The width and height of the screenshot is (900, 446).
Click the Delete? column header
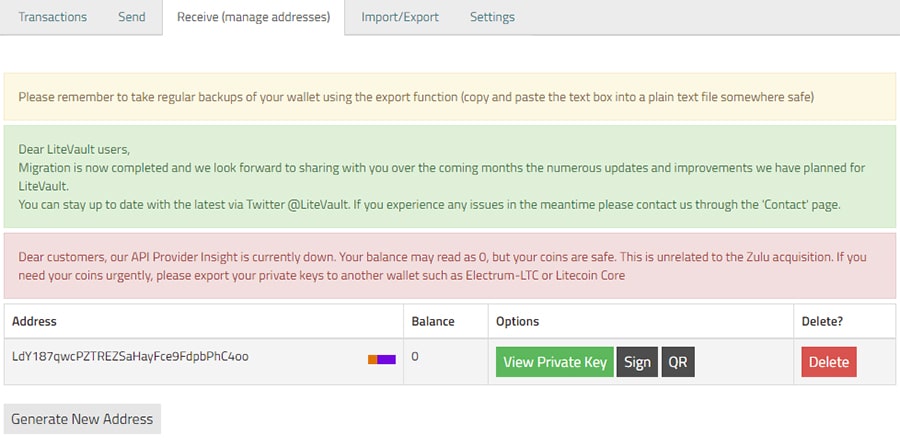coord(824,321)
